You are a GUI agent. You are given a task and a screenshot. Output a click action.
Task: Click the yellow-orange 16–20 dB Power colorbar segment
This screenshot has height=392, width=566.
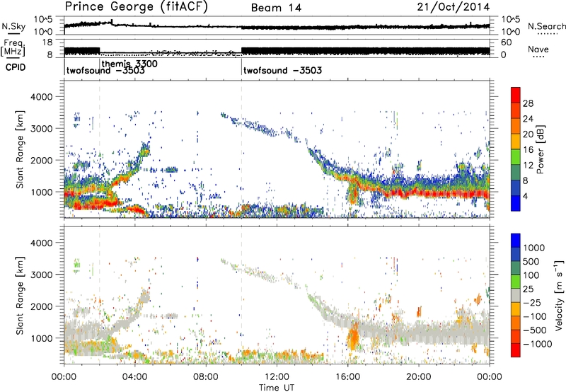[x=516, y=142]
